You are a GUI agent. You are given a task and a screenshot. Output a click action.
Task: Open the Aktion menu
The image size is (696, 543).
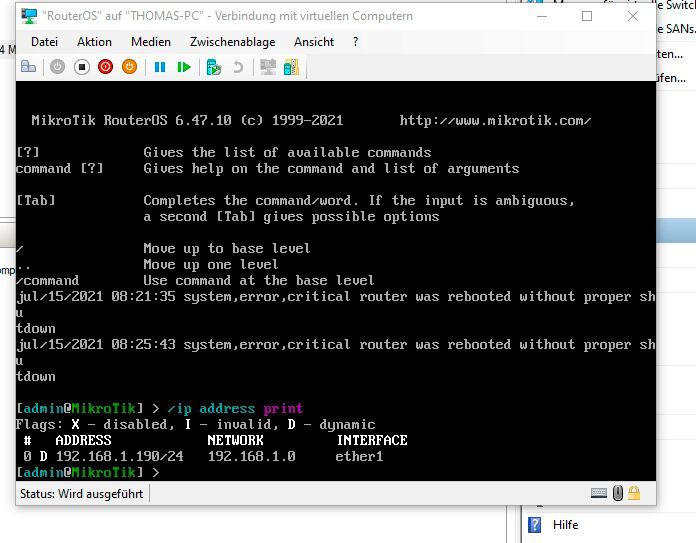coord(95,42)
